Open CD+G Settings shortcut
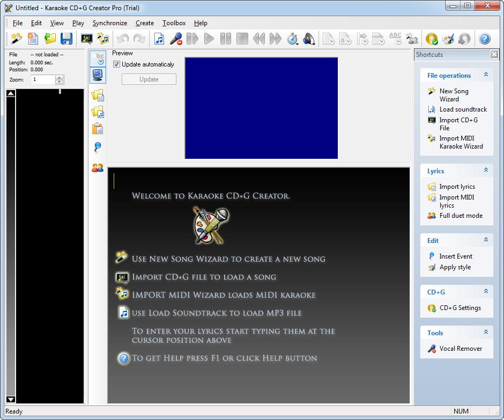The image size is (504, 420). pos(460,308)
